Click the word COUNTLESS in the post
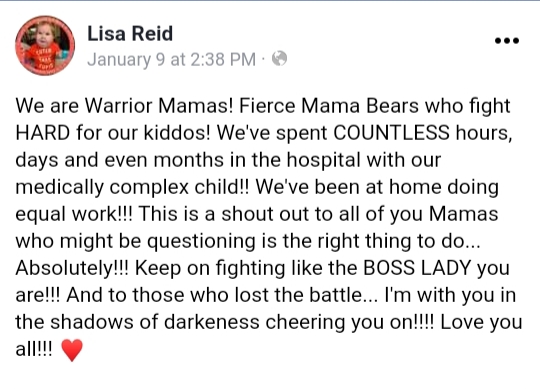This screenshot has height=389, width=540. pyautogui.click(x=391, y=133)
